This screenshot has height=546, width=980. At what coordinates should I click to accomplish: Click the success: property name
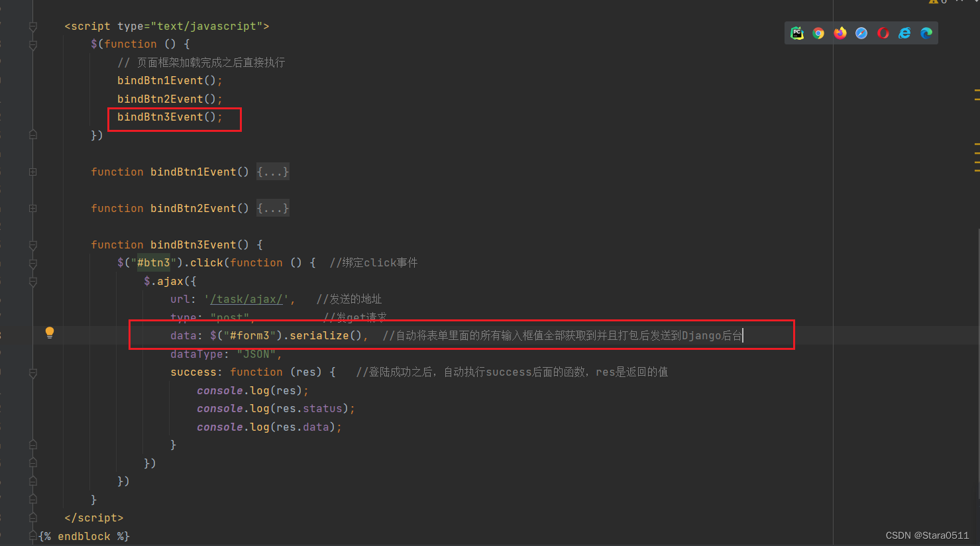click(193, 372)
